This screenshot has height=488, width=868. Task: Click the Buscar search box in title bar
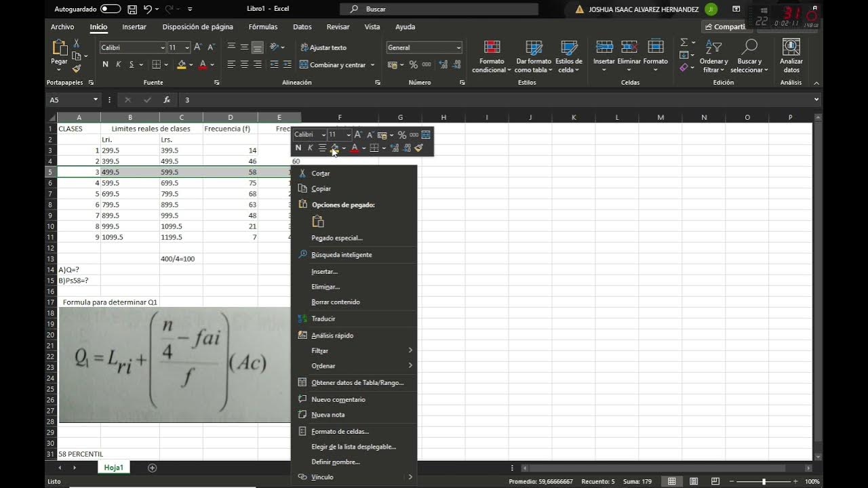(x=439, y=9)
